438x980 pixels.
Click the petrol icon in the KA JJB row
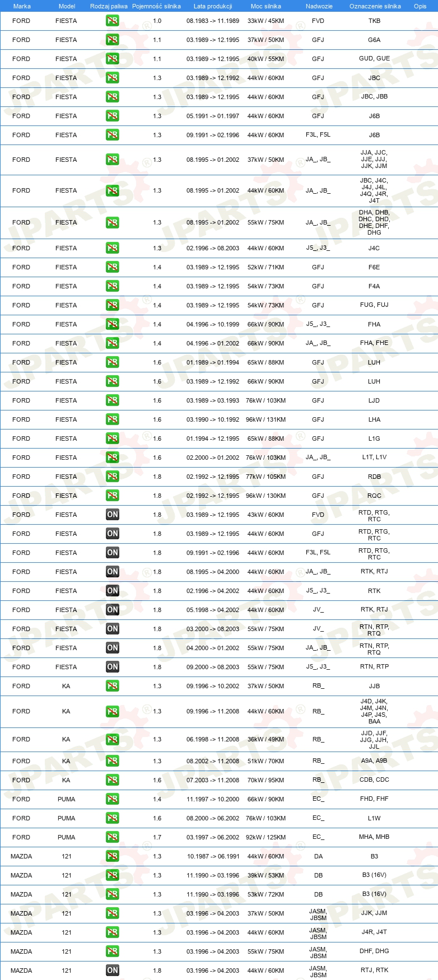pyautogui.click(x=113, y=686)
